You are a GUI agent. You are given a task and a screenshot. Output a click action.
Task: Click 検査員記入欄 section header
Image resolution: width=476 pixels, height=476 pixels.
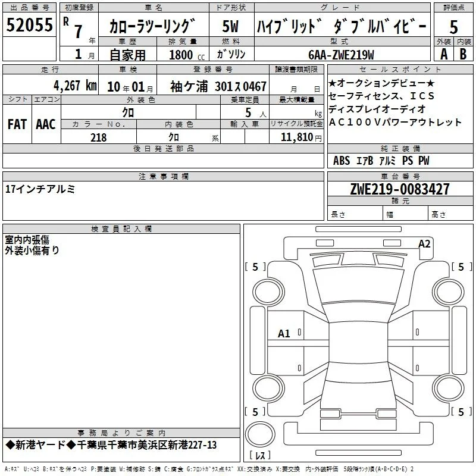(x=121, y=229)
